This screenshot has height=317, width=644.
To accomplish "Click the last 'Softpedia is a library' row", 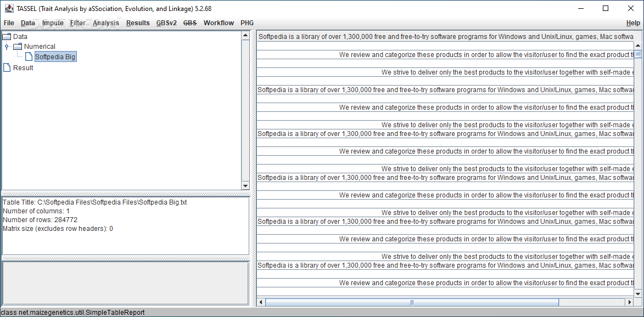I will 445,265.
